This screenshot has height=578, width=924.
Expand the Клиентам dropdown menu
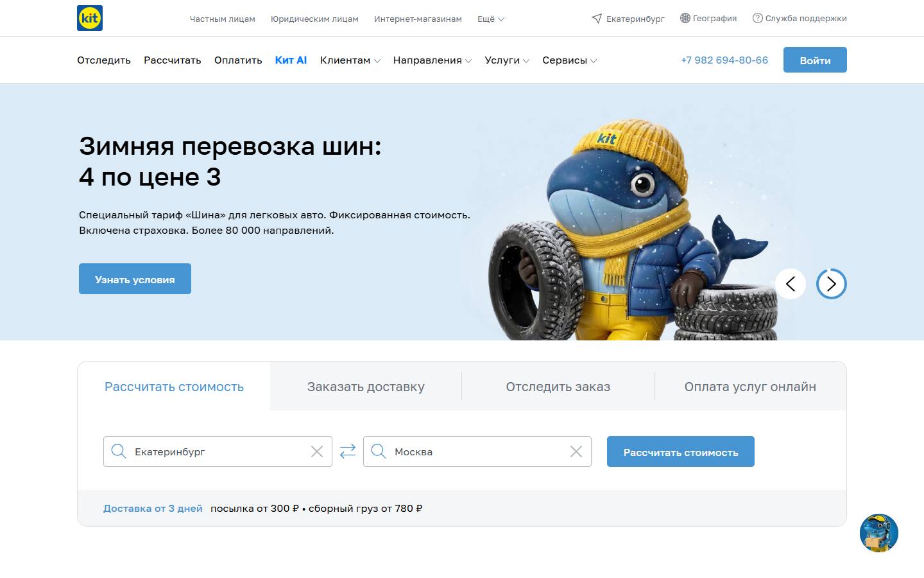(350, 60)
